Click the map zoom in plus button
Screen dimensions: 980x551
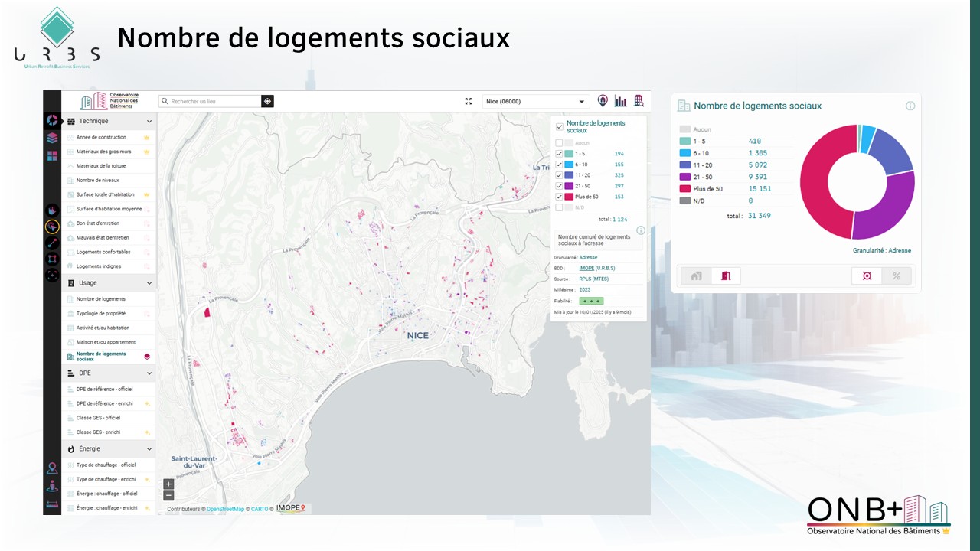pos(168,484)
